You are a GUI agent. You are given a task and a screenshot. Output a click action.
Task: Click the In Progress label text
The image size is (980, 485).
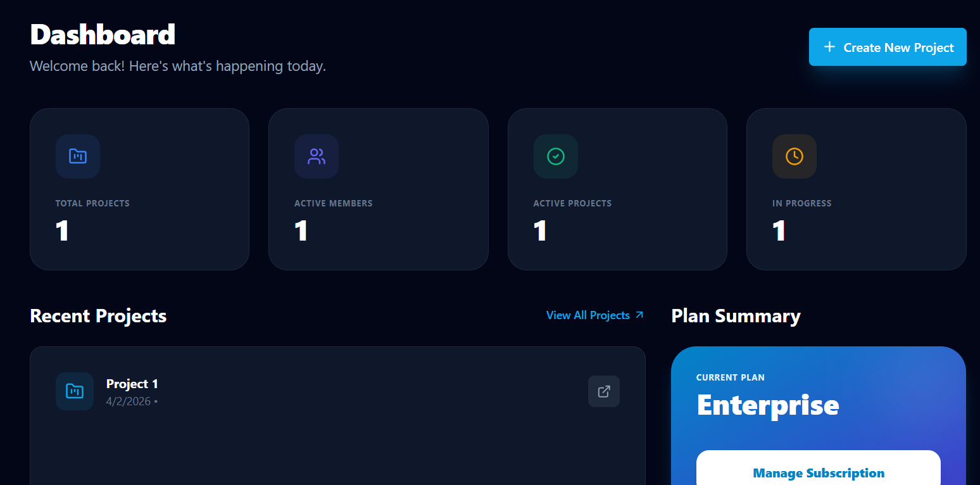click(x=801, y=203)
